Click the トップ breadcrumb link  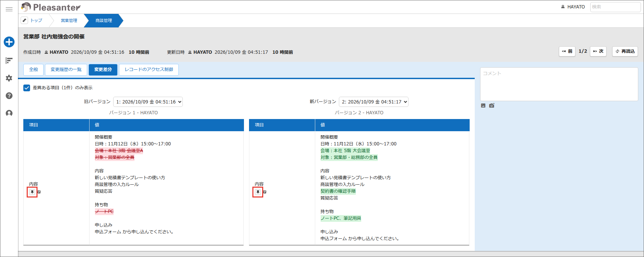pos(36,21)
